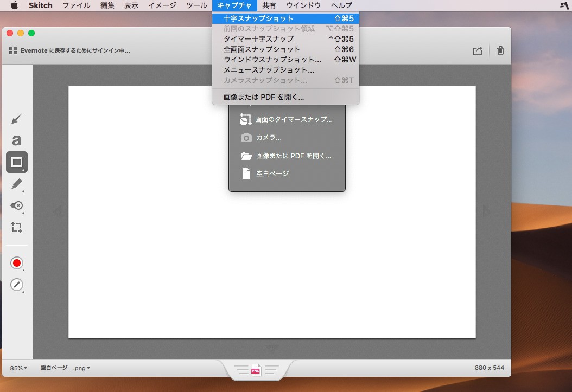The width and height of the screenshot is (572, 392).
Task: Click the trash delete icon
Action: (x=500, y=50)
